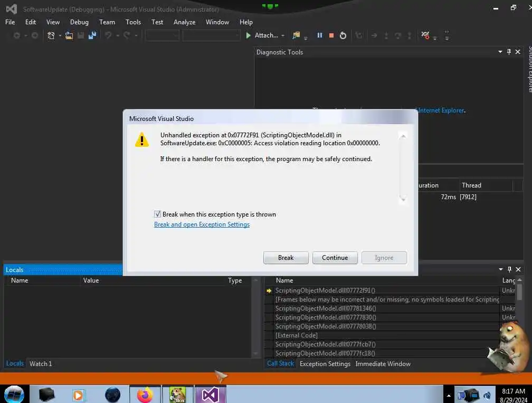The height and width of the screenshot is (403, 532).
Task: Click the Redo toolbar icon
Action: pyautogui.click(x=127, y=35)
